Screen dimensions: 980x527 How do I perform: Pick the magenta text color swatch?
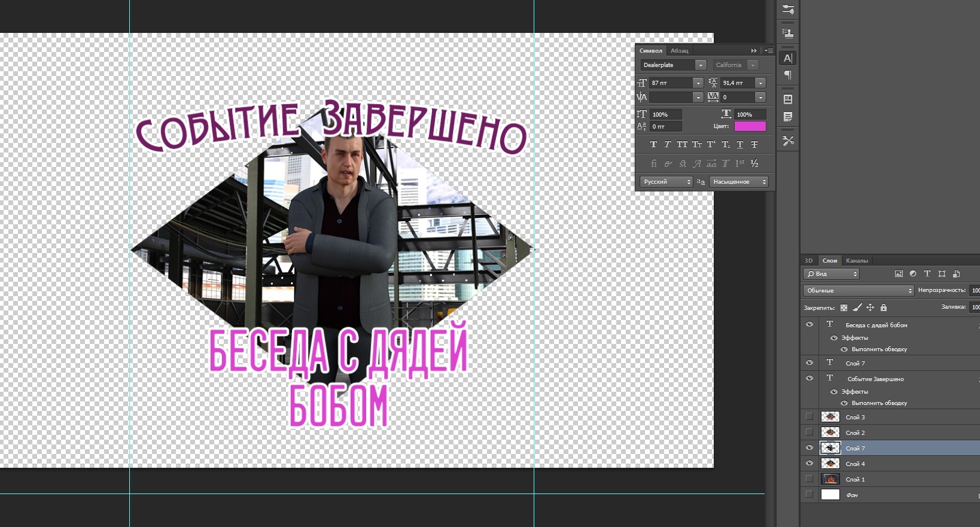click(x=750, y=126)
